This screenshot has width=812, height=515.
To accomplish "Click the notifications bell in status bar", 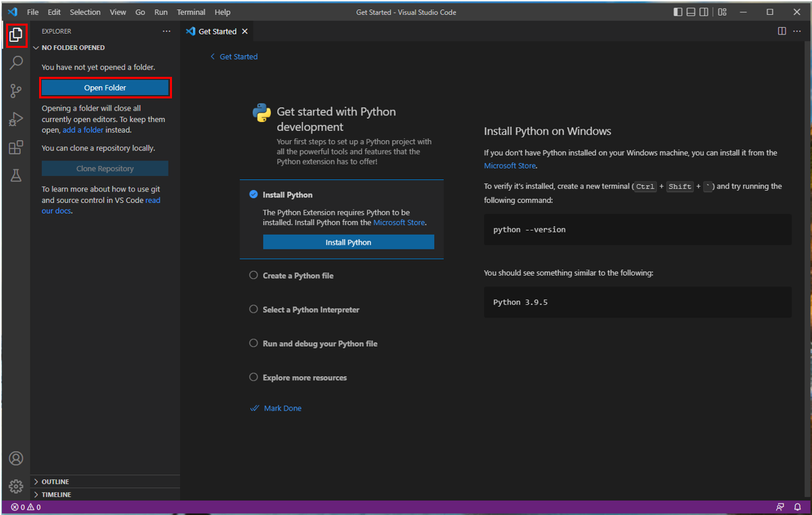I will coord(796,507).
